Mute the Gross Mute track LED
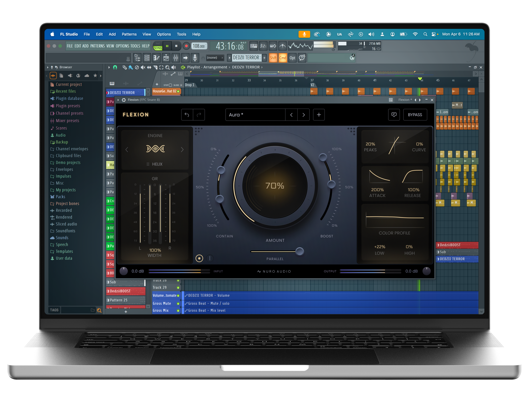Image resolution: width=532 pixels, height=419 pixels. [178, 304]
